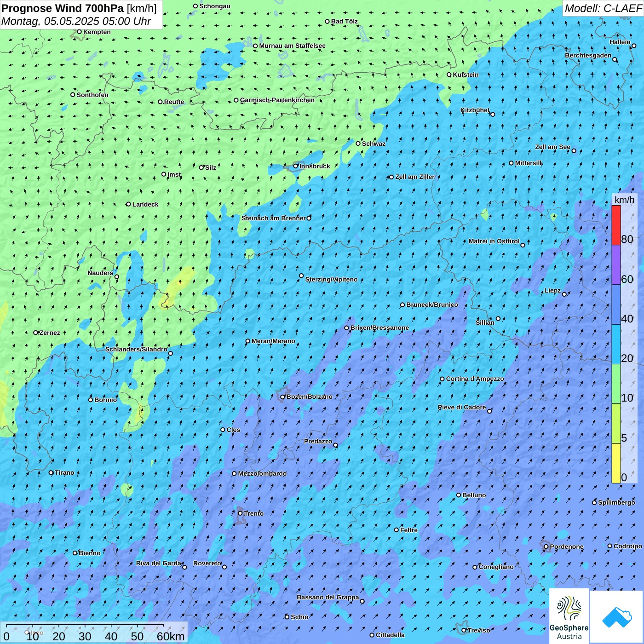
Task: Click the 'Reutte' label
Action: [174, 102]
